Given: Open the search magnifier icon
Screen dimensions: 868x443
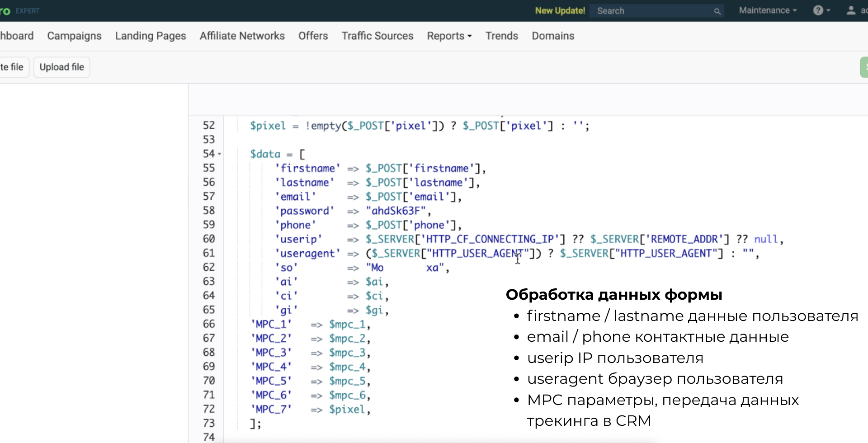Looking at the screenshot, I should pyautogui.click(x=717, y=11).
